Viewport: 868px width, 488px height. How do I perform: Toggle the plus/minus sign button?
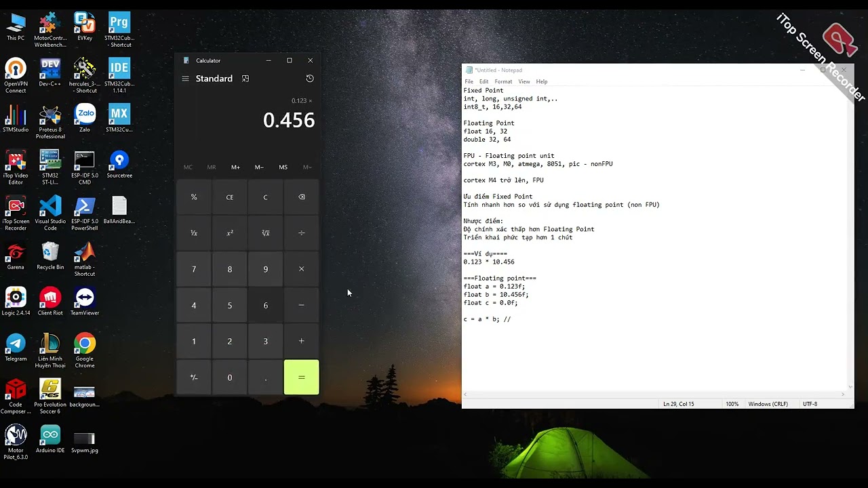[194, 377]
